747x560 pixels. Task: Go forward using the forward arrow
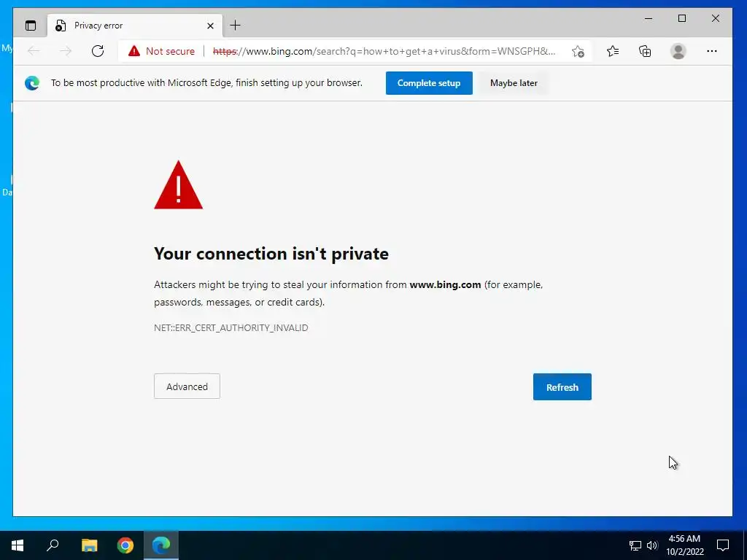point(66,51)
